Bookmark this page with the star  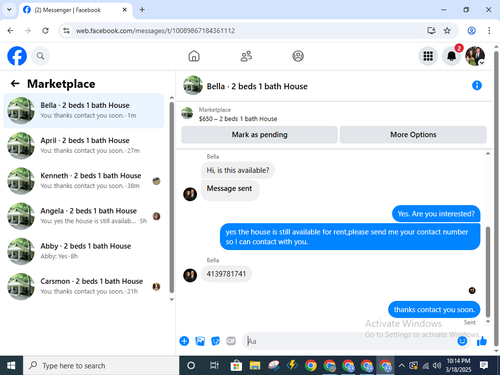coord(447,31)
